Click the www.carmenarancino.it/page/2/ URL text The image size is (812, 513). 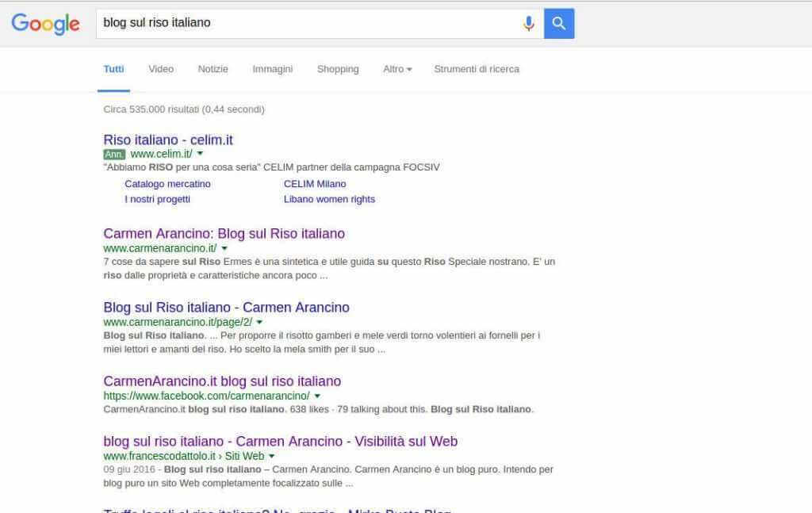coord(178,322)
